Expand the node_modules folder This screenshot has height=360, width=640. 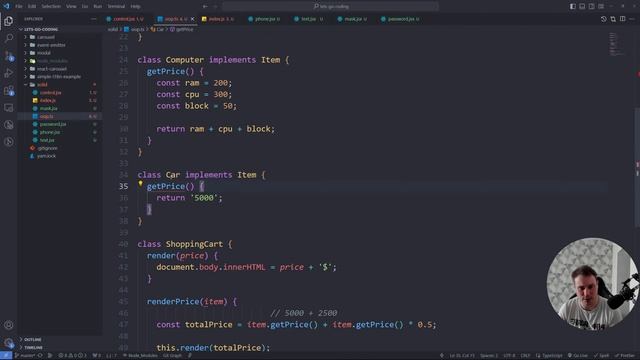pos(59,61)
